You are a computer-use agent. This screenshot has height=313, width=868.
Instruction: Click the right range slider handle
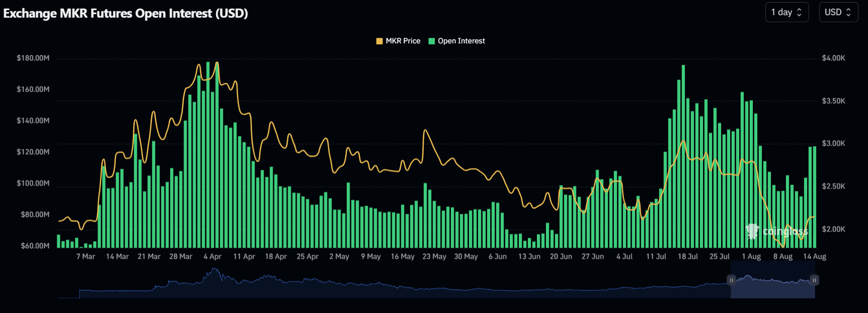(814, 280)
